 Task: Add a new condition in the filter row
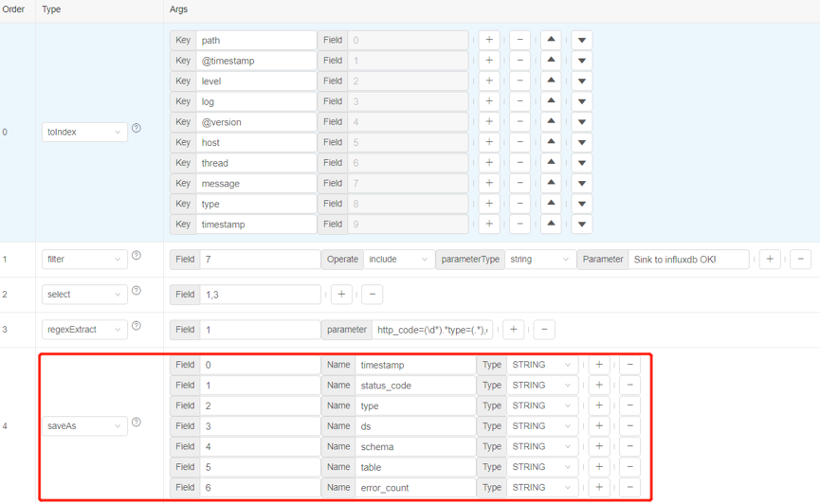770,260
